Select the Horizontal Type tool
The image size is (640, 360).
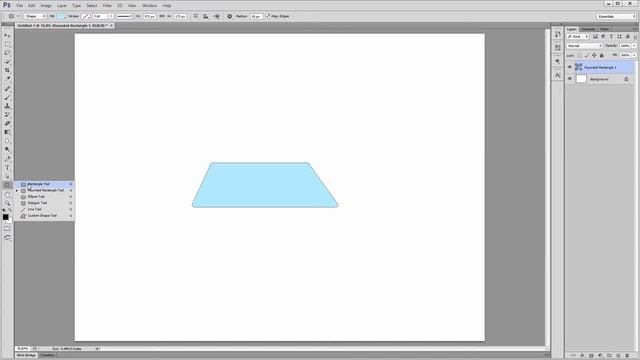[7, 168]
